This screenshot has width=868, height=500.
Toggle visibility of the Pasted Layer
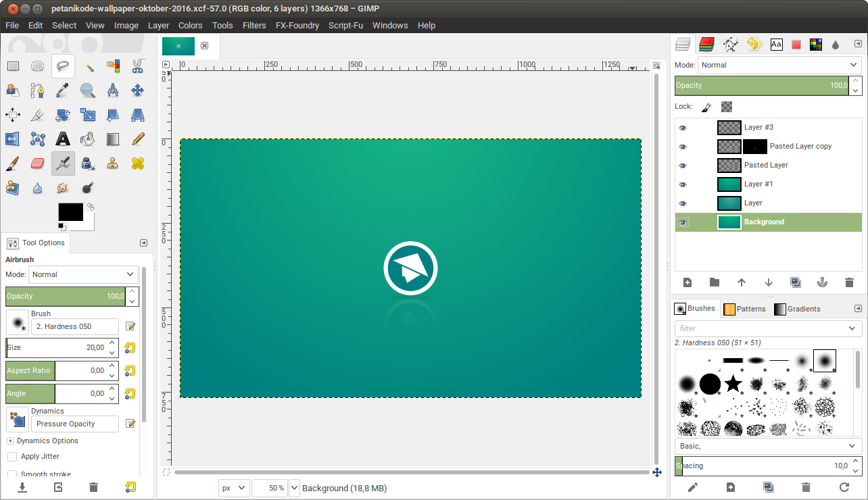683,165
